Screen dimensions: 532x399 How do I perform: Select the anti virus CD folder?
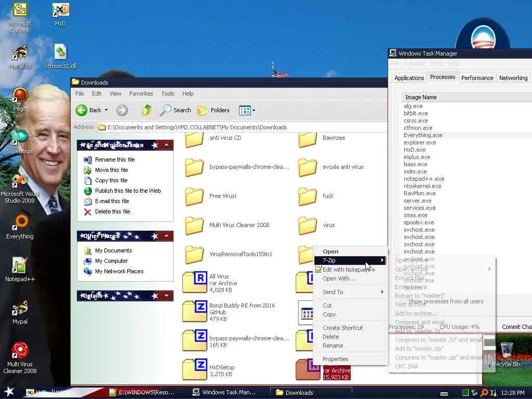coord(214,139)
